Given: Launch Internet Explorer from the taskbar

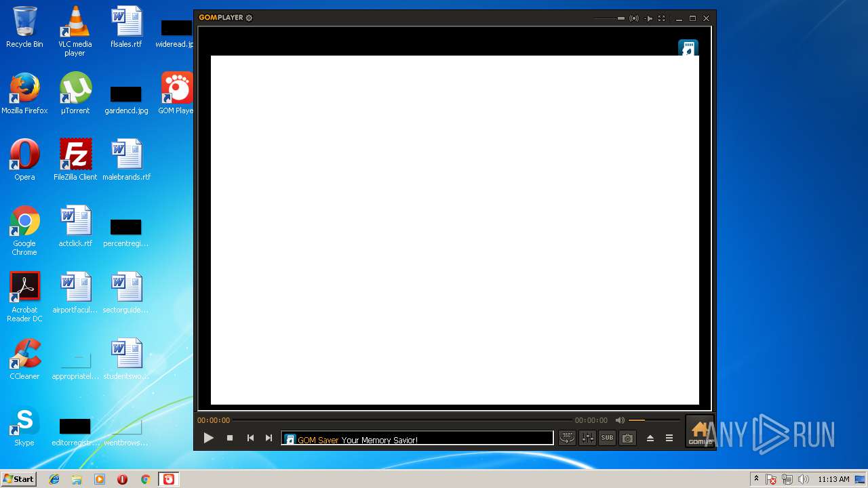Looking at the screenshot, I should pyautogui.click(x=54, y=479).
